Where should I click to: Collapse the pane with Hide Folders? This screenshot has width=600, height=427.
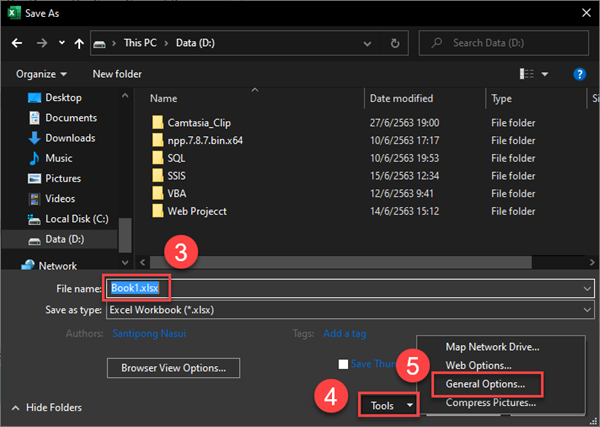click(47, 407)
